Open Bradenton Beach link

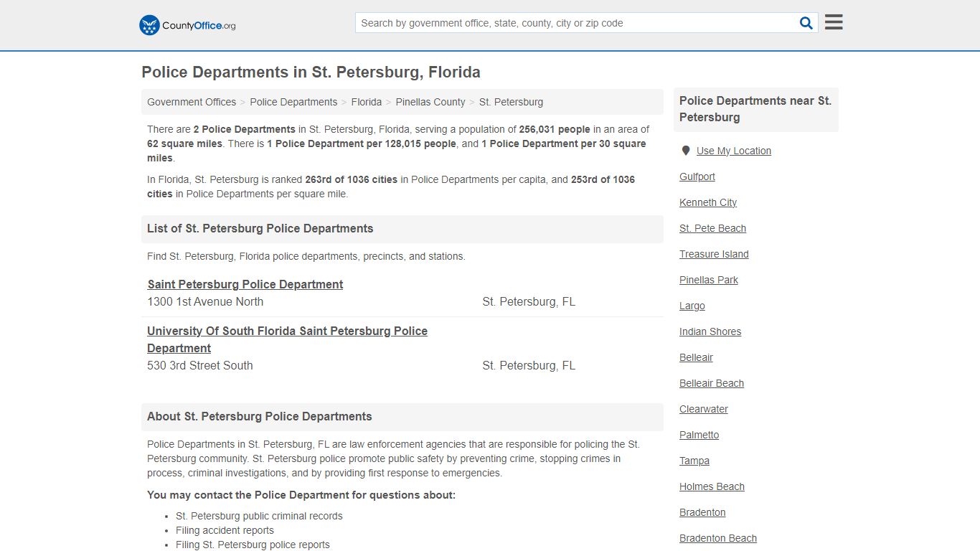tap(718, 538)
